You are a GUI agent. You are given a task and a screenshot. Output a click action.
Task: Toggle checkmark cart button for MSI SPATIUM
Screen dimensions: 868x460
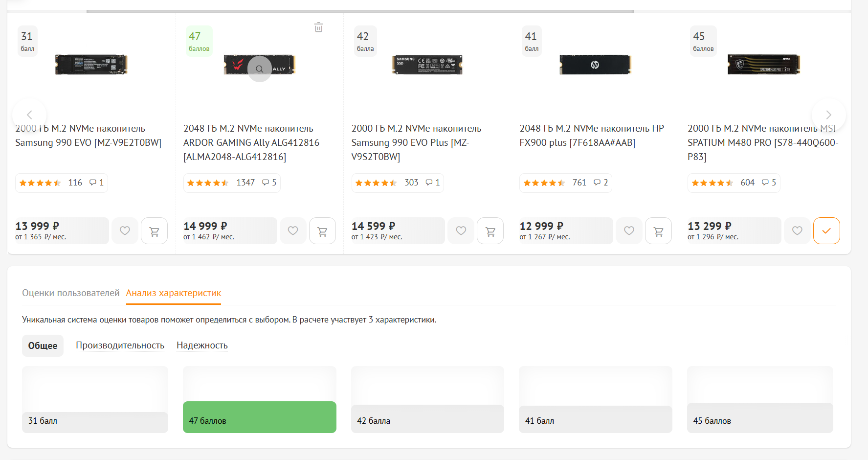click(826, 231)
